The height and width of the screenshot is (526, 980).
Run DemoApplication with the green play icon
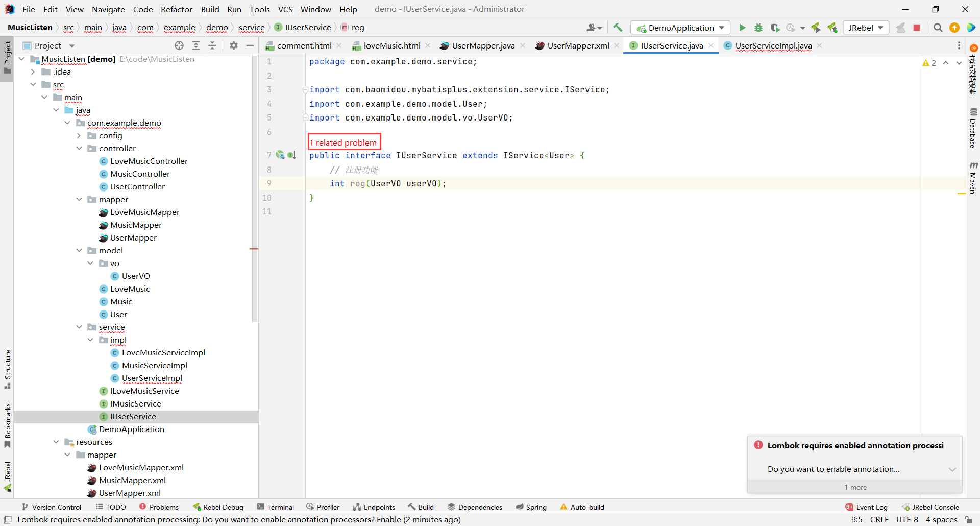pos(742,28)
